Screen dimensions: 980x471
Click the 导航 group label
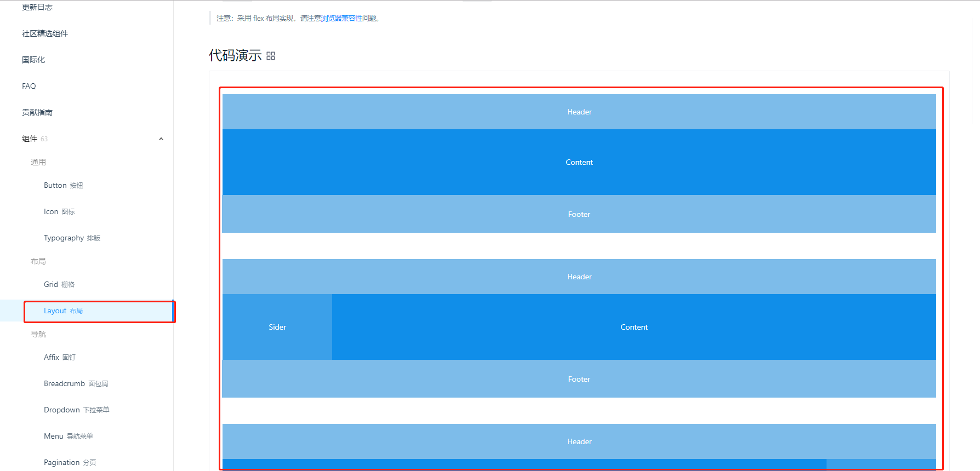(x=38, y=334)
